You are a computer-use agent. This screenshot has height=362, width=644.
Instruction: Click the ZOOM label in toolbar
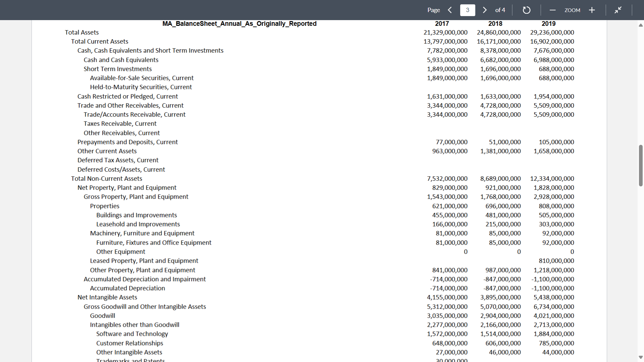pos(572,10)
